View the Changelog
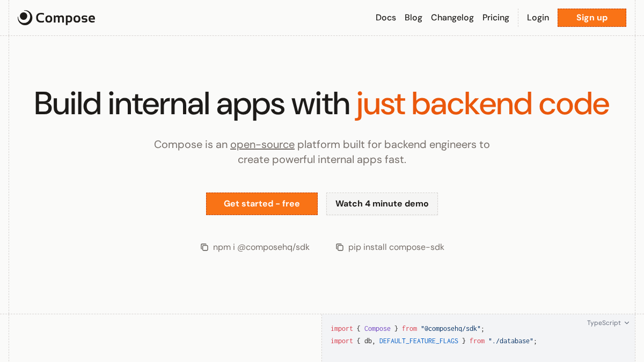Viewport: 644px width, 362px height. (x=452, y=18)
